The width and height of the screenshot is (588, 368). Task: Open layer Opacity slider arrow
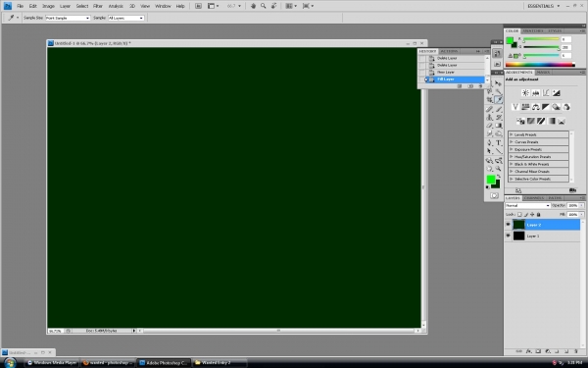581,205
